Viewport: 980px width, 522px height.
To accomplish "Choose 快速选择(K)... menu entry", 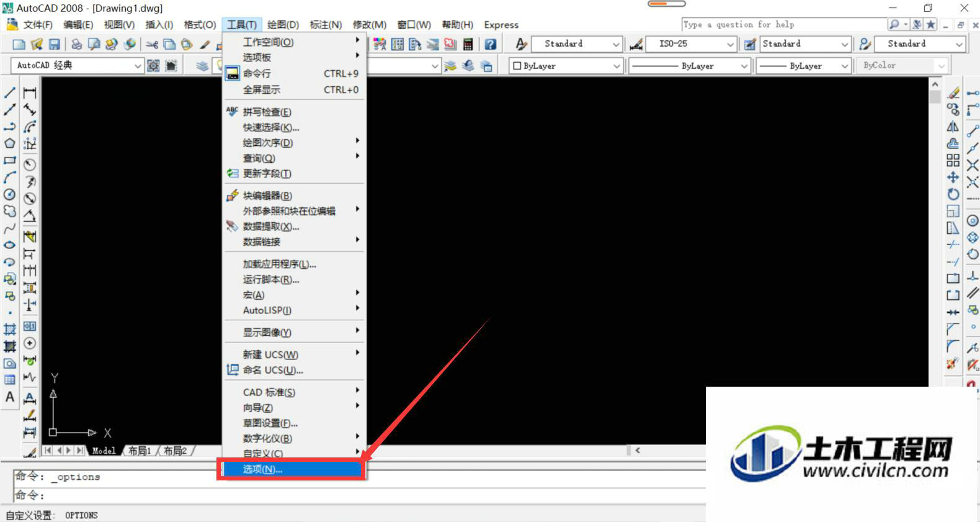I will coord(295,127).
